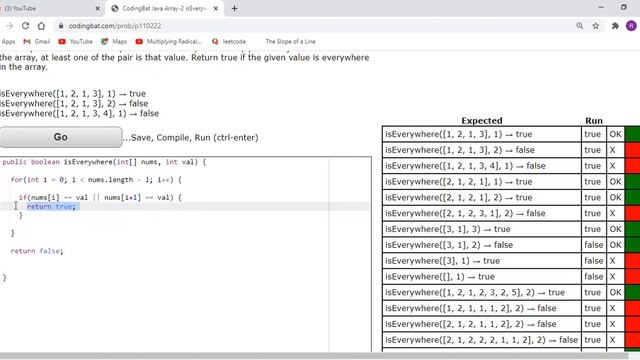Screen dimensions: 640x360
Task: Open the YouTube bookmark
Action: point(76,41)
